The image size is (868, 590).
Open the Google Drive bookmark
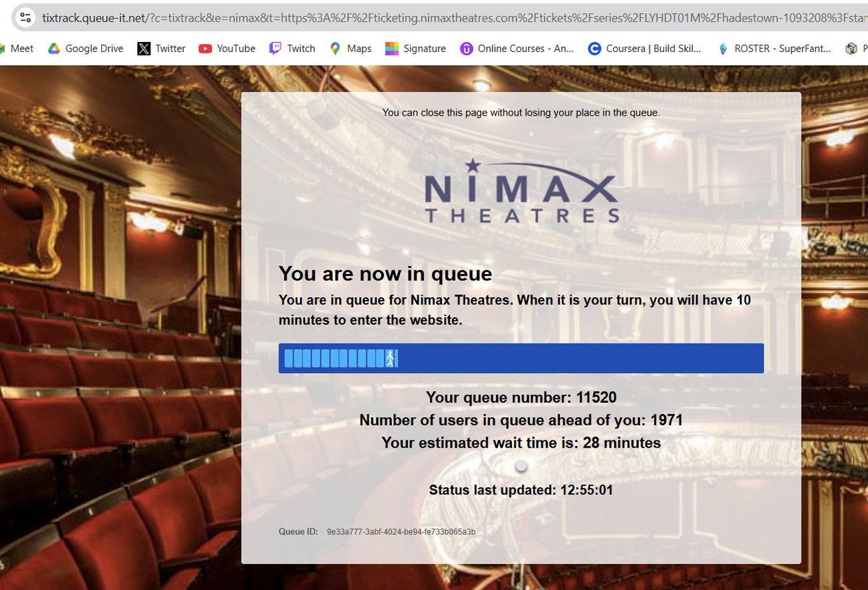[85, 48]
